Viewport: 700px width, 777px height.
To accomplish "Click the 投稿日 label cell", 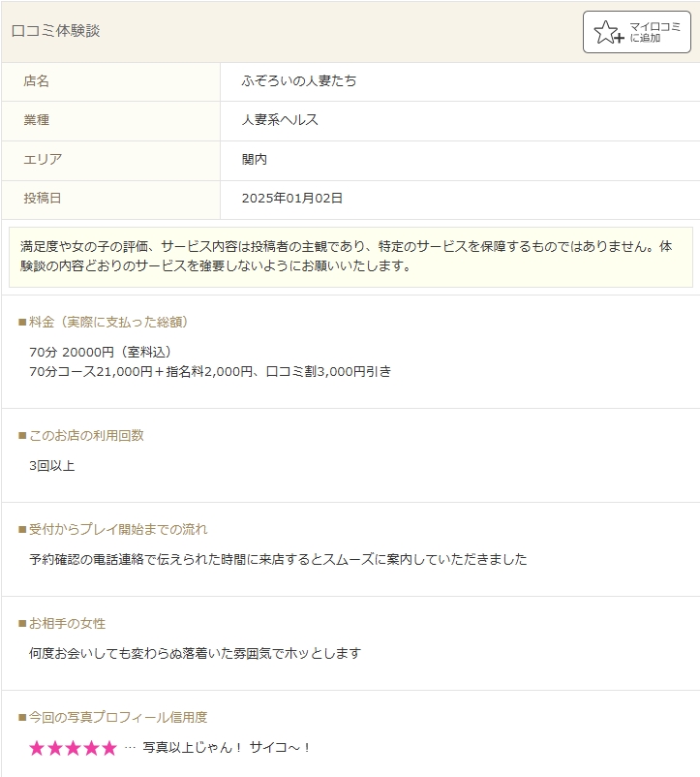I will pyautogui.click(x=111, y=200).
